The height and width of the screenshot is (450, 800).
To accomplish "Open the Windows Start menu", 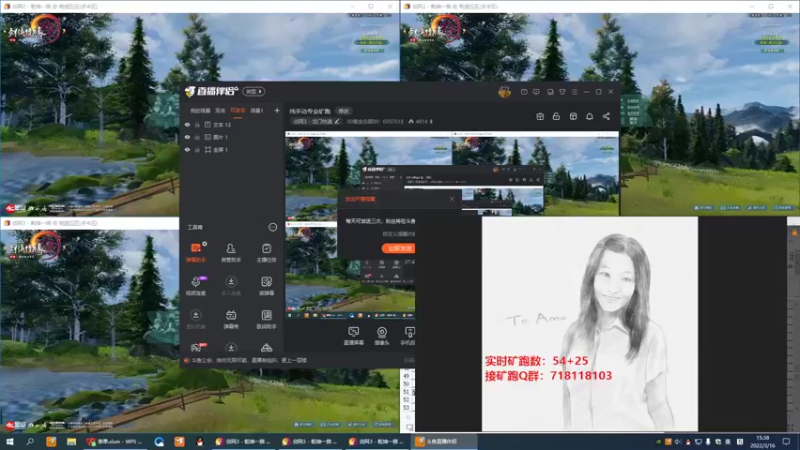I will 9,441.
